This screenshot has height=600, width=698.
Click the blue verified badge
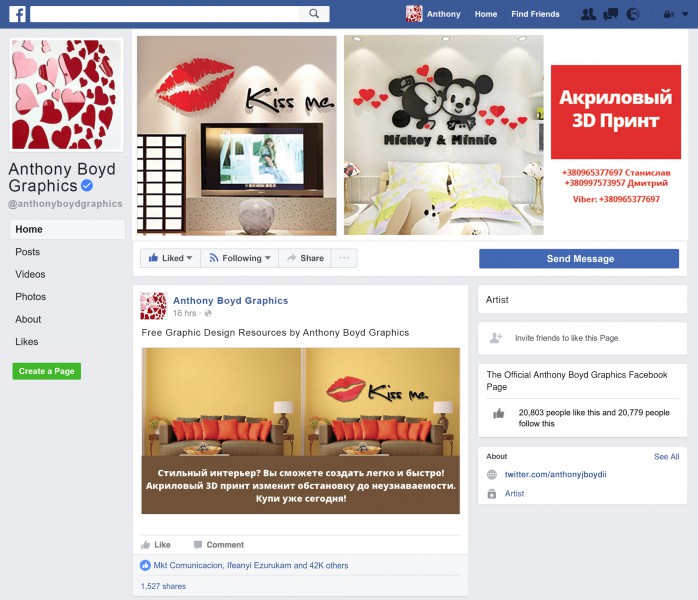click(x=87, y=185)
